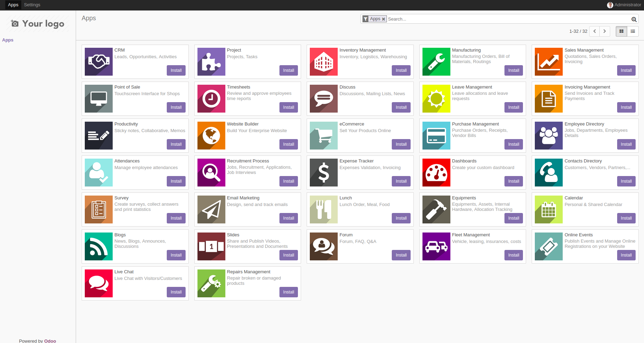Image resolution: width=644 pixels, height=343 pixels.
Task: Open the Settings top menu
Action: click(x=32, y=5)
